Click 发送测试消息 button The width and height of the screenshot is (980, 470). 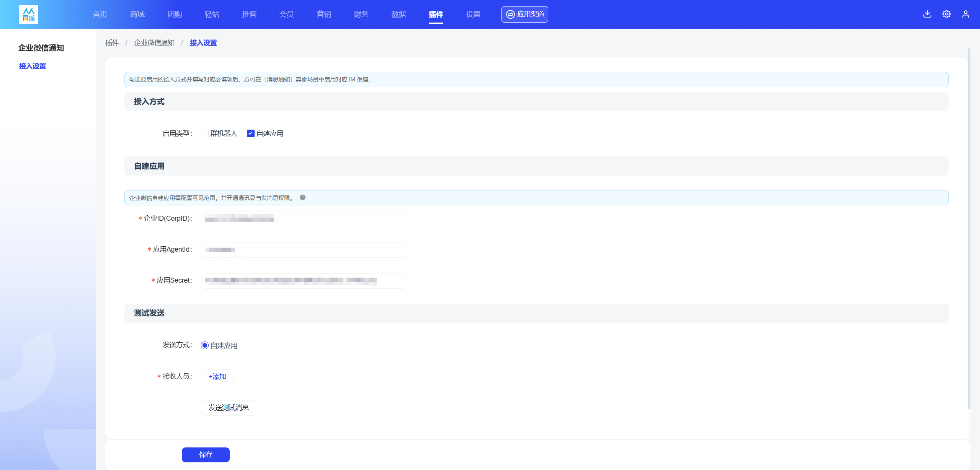(x=229, y=408)
